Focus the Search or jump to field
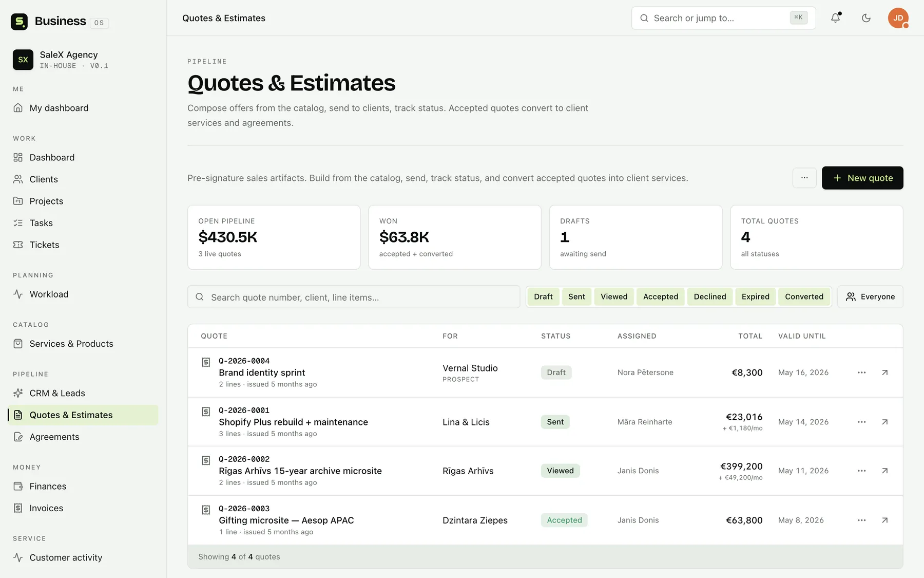Screen dimensions: 924x578 (723, 18)
